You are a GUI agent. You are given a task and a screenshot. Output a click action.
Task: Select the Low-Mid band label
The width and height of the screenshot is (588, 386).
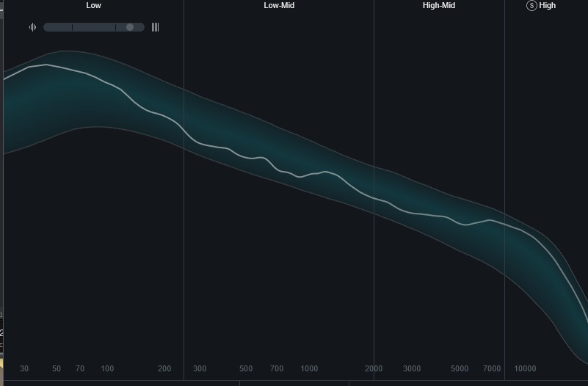279,6
